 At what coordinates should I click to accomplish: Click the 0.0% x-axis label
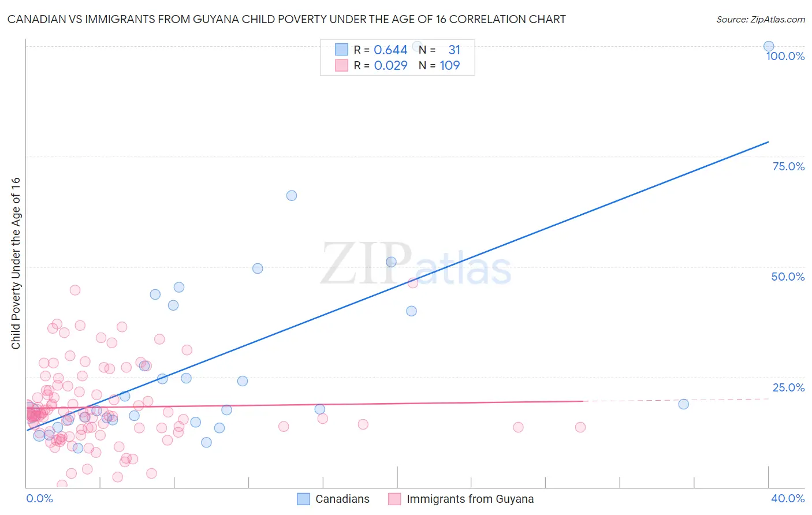click(x=39, y=498)
